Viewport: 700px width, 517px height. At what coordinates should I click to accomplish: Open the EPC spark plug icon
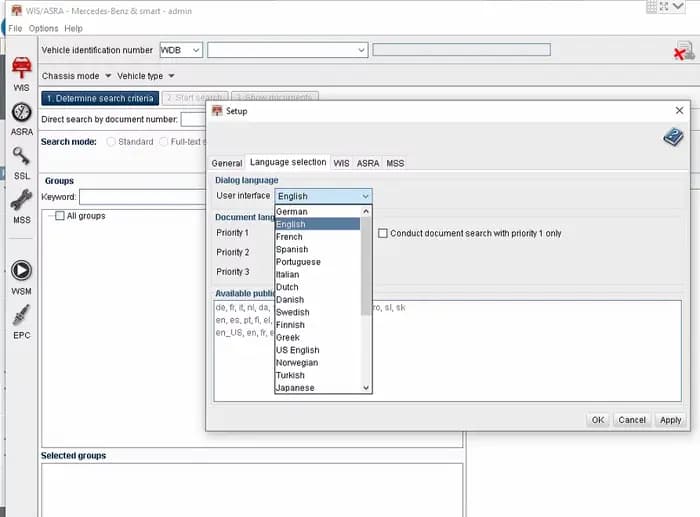point(21,315)
